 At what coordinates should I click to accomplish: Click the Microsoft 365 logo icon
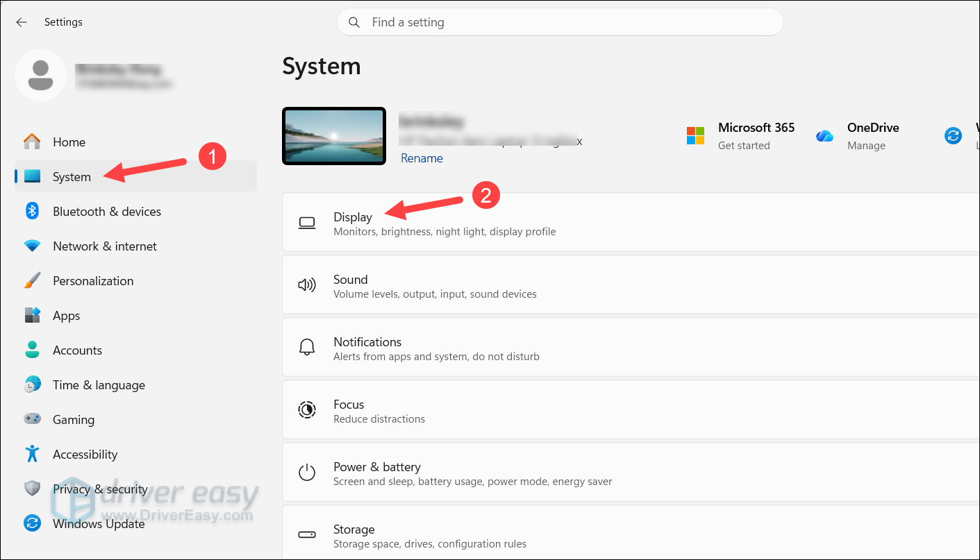coord(695,135)
